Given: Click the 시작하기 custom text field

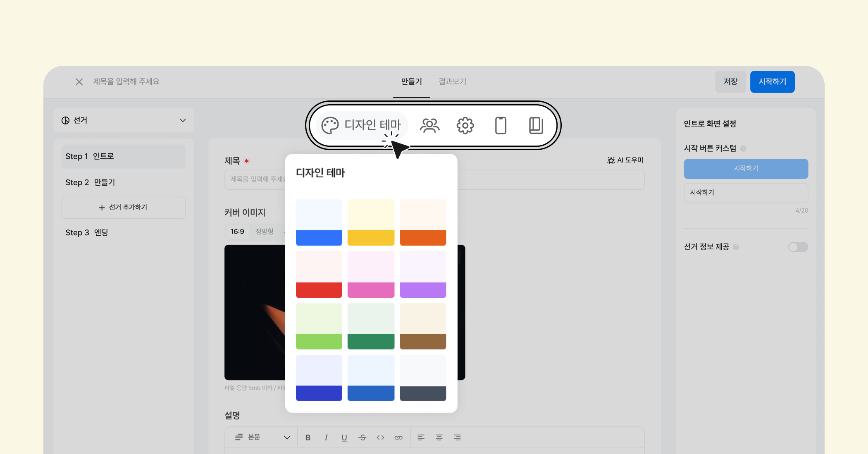Looking at the screenshot, I should coord(746,193).
